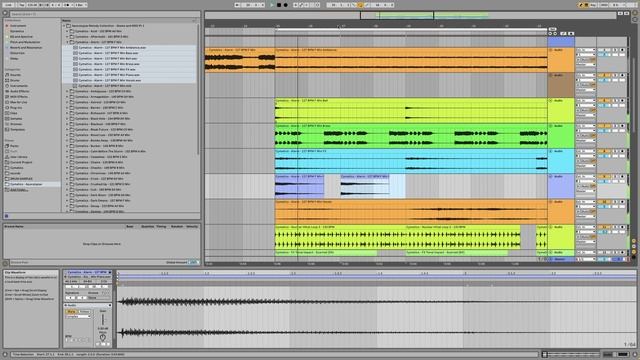Viewport: 640px width, 360px height.
Task: Open the Audio Effects category
Action: click(x=19, y=91)
